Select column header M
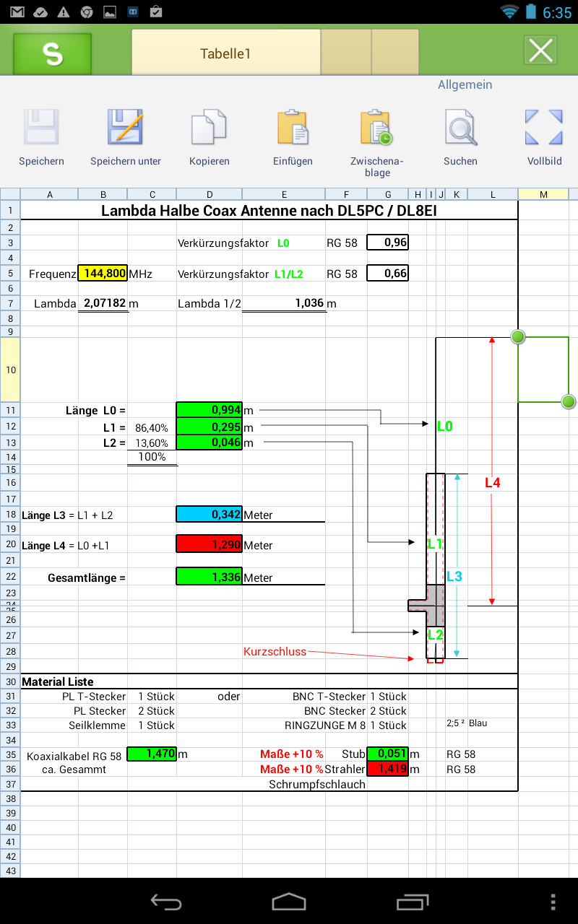 coord(543,193)
